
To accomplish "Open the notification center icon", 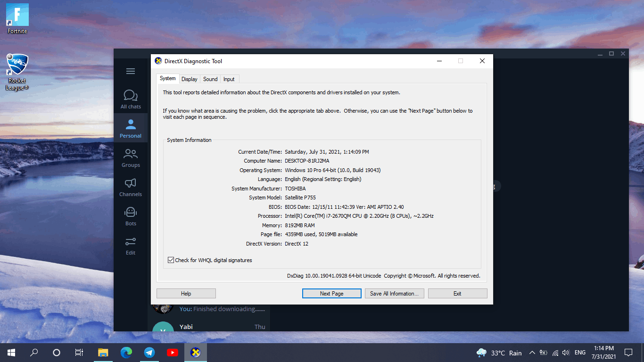I will click(x=628, y=353).
